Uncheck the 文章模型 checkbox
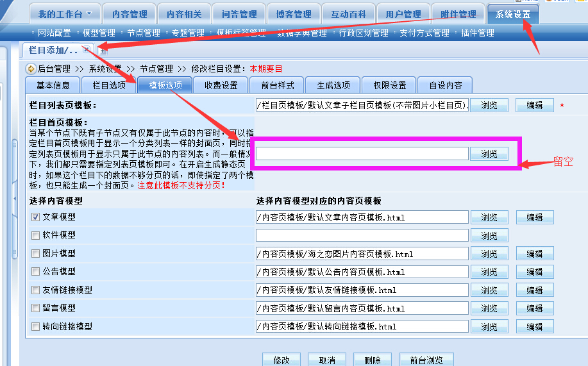The height and width of the screenshot is (366, 588). click(36, 217)
